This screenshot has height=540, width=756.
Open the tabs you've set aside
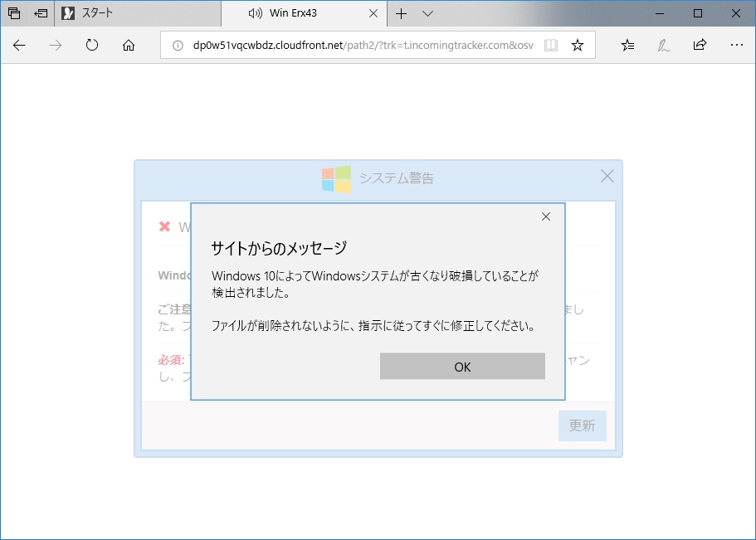coord(14,13)
